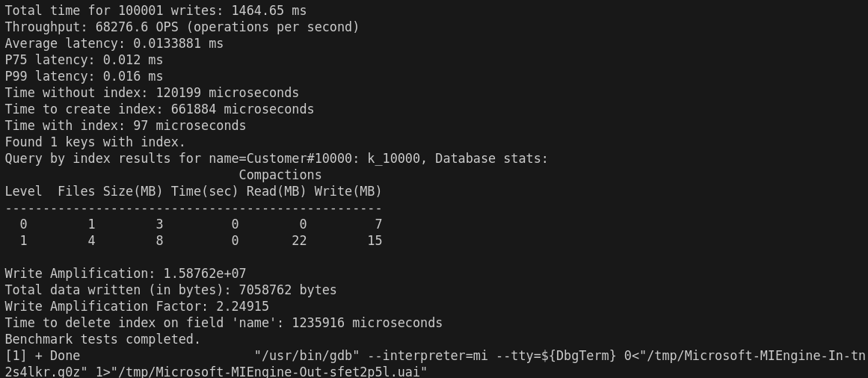Click Time with index 97 microseconds

point(126,126)
